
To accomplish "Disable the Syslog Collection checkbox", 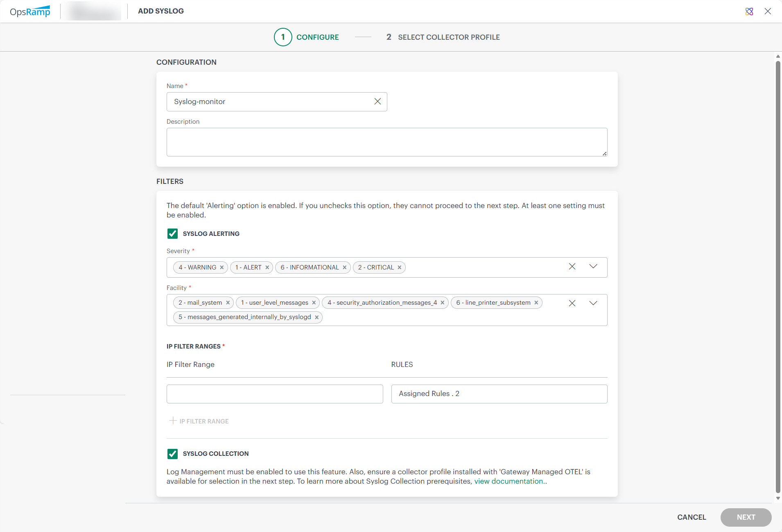I will 172,453.
